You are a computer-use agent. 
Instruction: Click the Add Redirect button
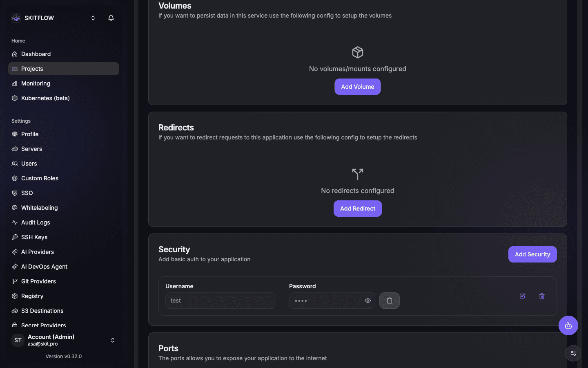click(x=358, y=209)
